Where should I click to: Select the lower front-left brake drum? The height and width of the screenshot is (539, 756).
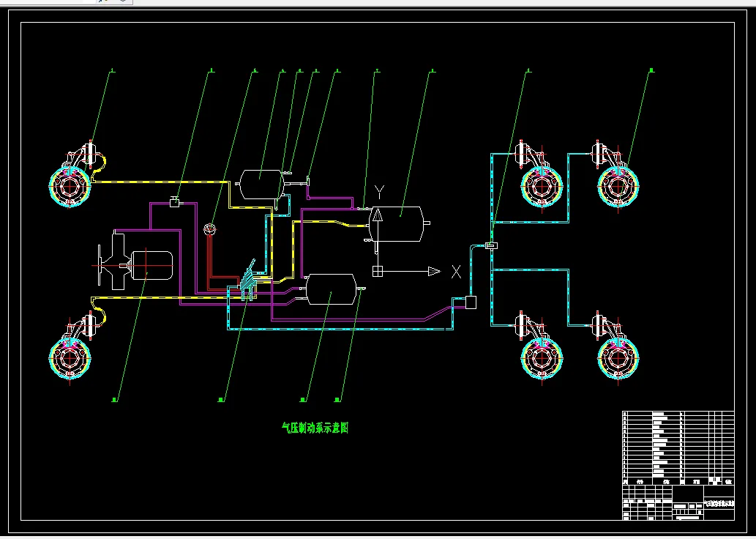pyautogui.click(x=70, y=357)
